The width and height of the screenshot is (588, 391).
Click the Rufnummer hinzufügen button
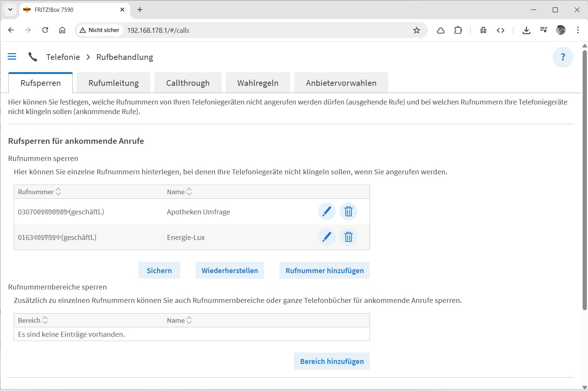tap(324, 270)
